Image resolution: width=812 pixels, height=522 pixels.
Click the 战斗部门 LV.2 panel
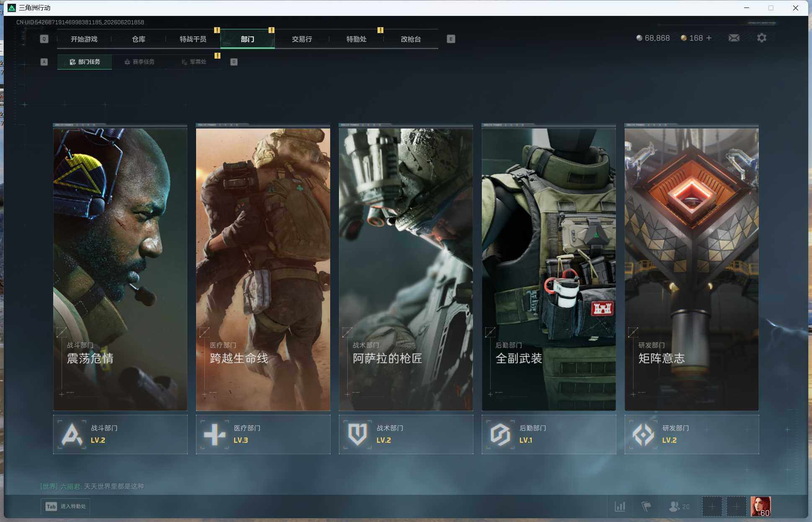click(x=120, y=435)
